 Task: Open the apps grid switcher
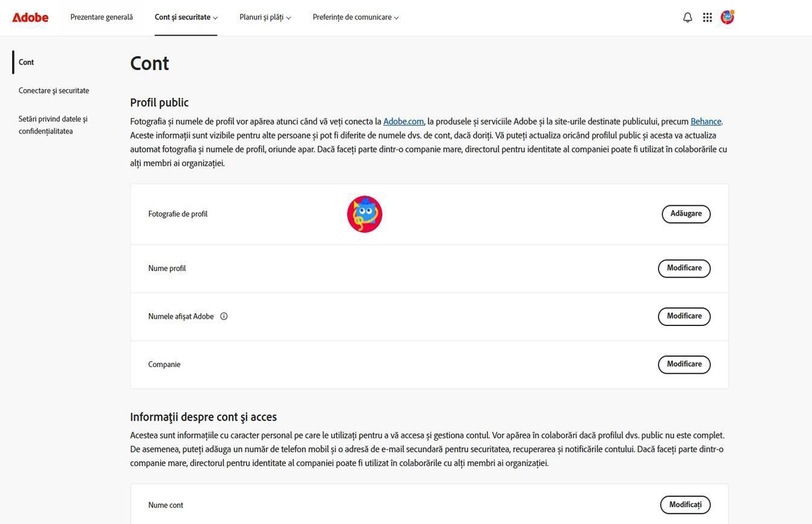[707, 18]
